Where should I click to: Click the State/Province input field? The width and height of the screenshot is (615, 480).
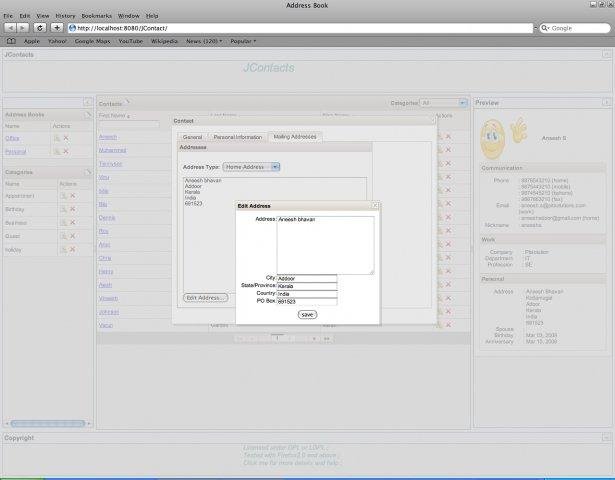(x=307, y=286)
